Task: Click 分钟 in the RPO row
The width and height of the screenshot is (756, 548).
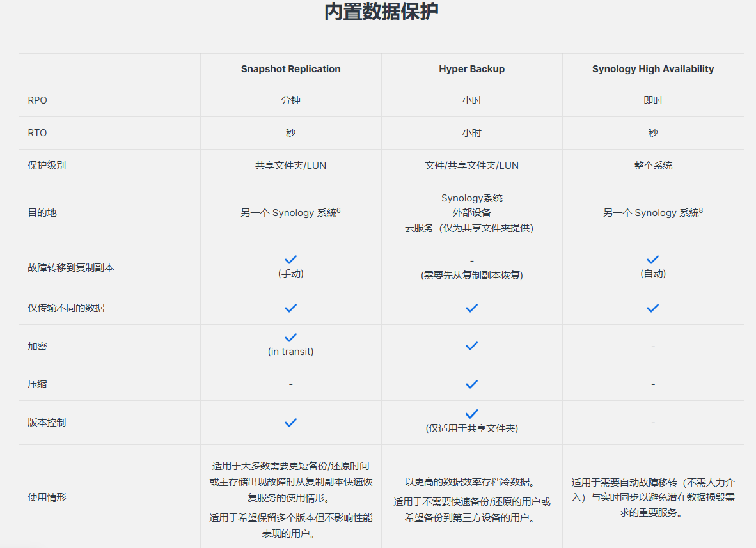Action: pyautogui.click(x=291, y=100)
